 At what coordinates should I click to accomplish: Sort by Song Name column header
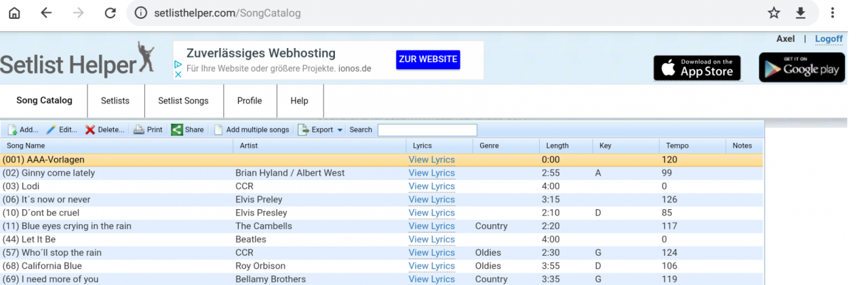pyautogui.click(x=26, y=146)
